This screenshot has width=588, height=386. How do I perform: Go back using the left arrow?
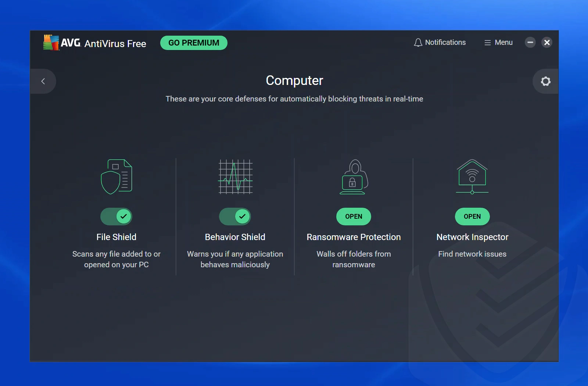pyautogui.click(x=43, y=81)
